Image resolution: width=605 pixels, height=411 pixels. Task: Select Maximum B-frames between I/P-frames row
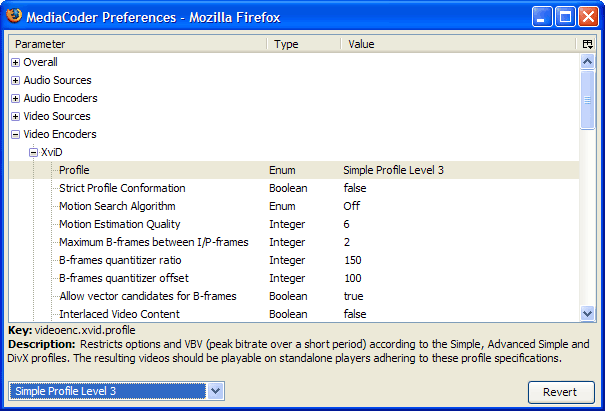pos(294,242)
